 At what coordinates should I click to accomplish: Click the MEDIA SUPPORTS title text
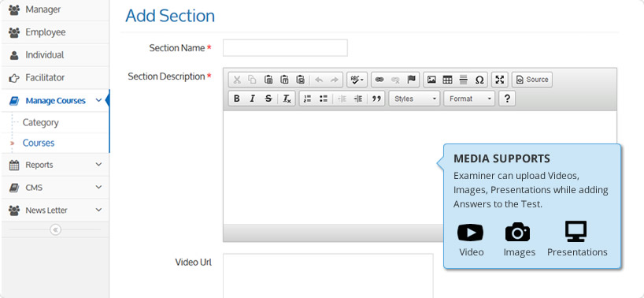[x=502, y=158]
